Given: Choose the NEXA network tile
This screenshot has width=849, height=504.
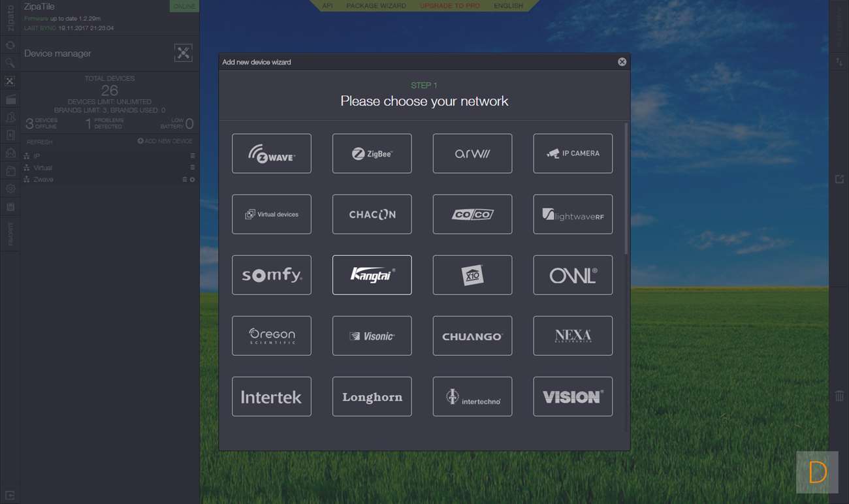Looking at the screenshot, I should (573, 336).
